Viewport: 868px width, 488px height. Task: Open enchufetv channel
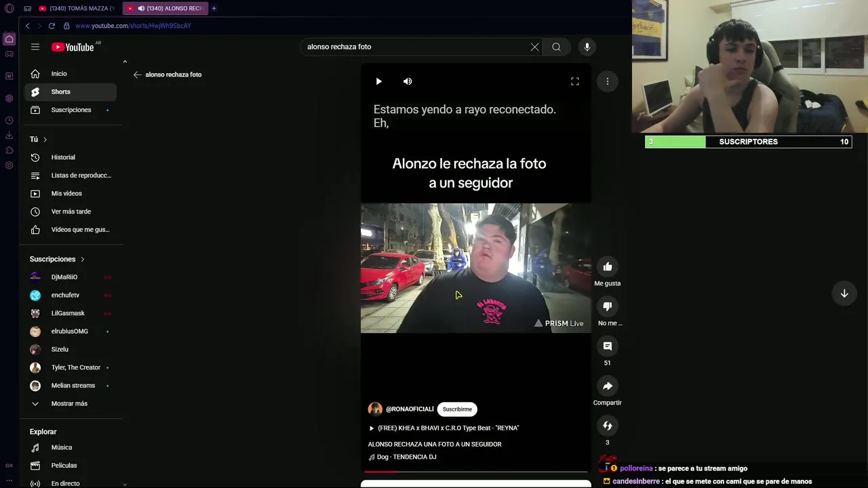coord(71,295)
